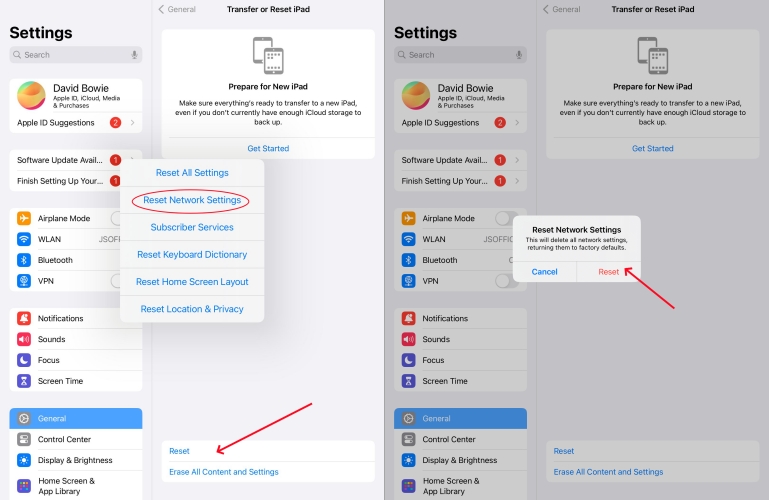Viewport: 769px width, 500px height.
Task: Tap the Airplane Mode icon in left screenshot
Action: tap(24, 218)
